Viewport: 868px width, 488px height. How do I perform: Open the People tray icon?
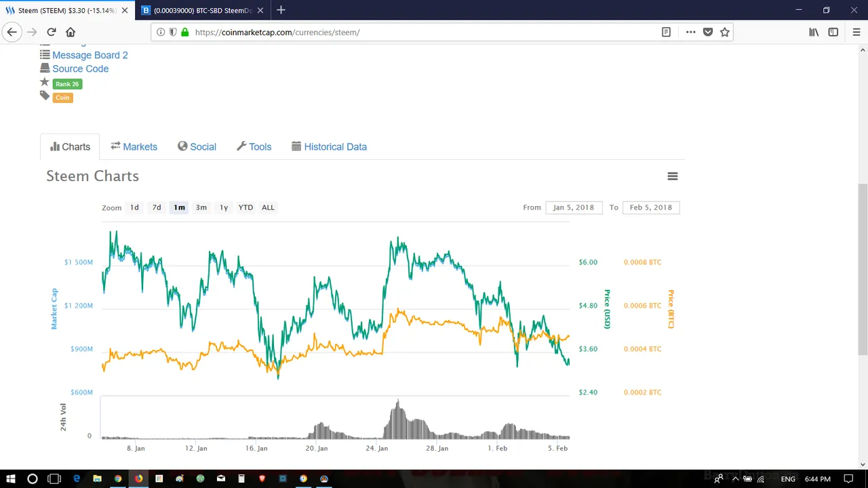(718, 479)
